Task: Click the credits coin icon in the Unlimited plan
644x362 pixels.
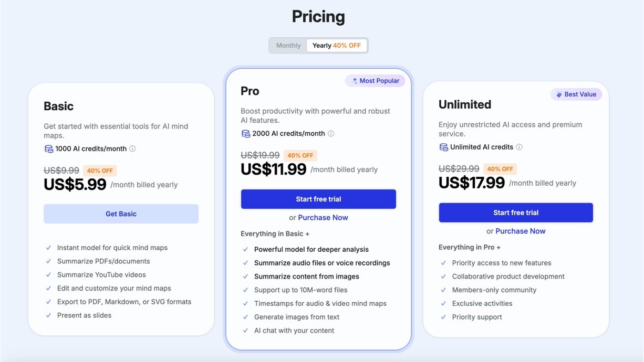Action: pos(444,147)
